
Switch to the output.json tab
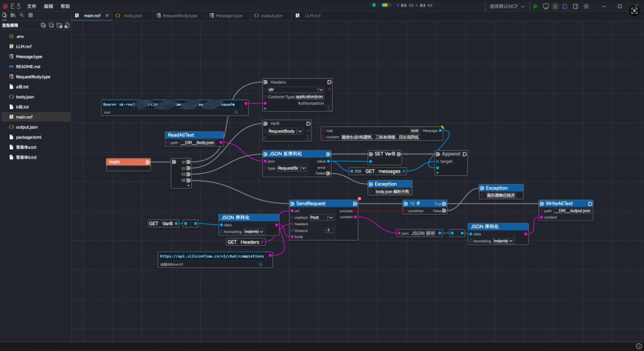pyautogui.click(x=271, y=15)
